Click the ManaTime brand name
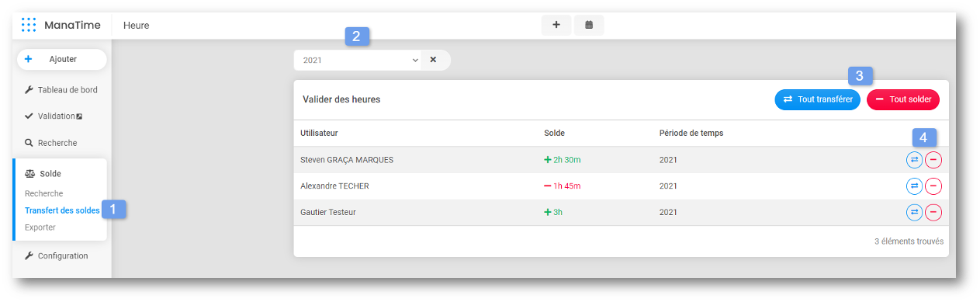This screenshot has width=980, height=302. point(72,25)
